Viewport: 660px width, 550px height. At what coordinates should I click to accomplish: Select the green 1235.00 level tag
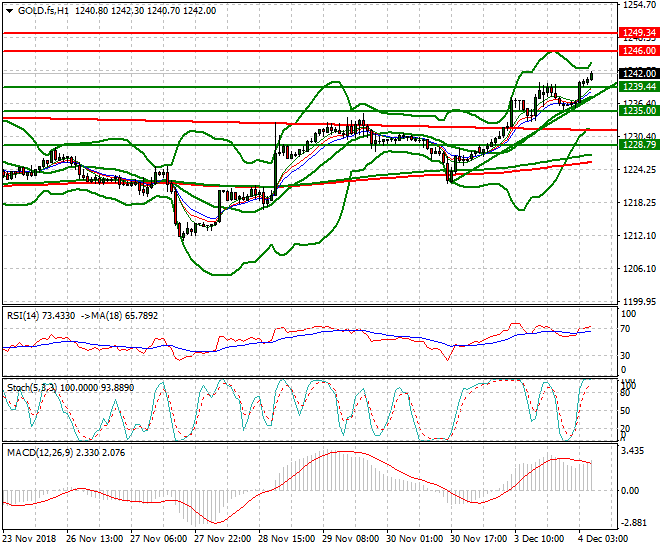[x=637, y=111]
